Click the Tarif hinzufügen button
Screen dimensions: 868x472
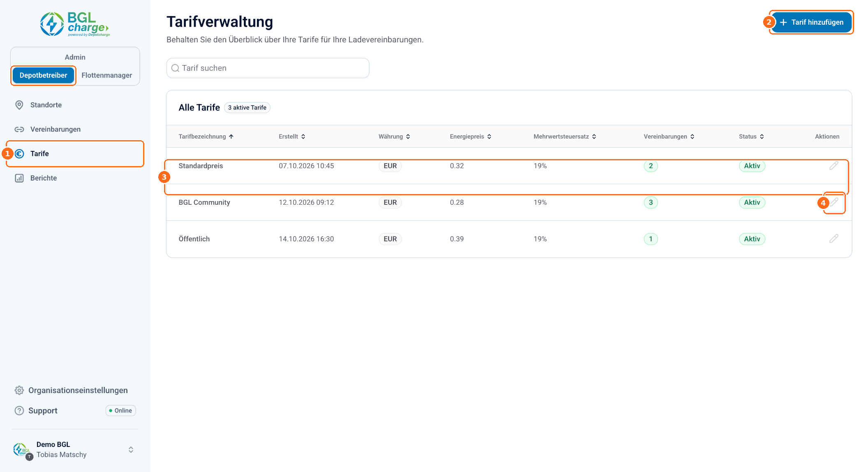[811, 22]
